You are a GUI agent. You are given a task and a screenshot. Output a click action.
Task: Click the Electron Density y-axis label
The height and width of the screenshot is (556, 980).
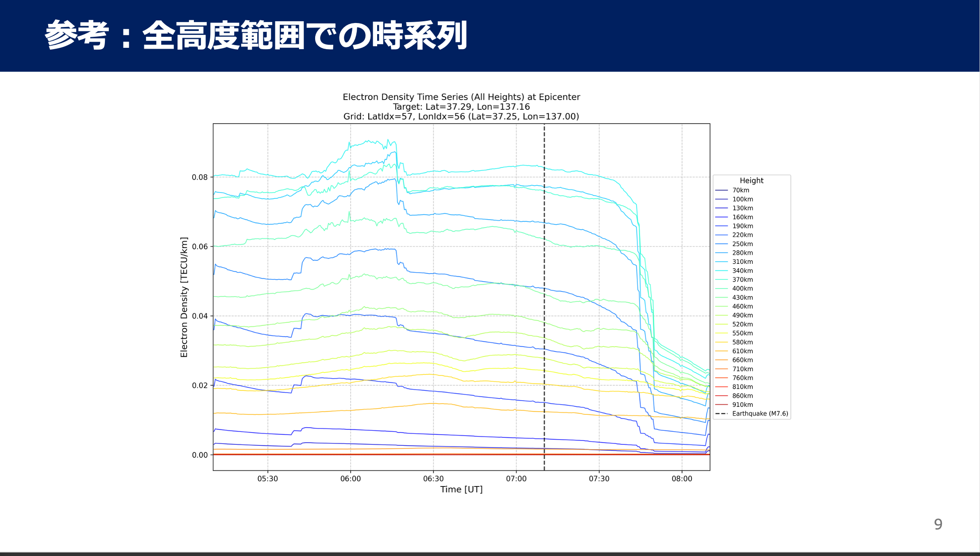[184, 297]
